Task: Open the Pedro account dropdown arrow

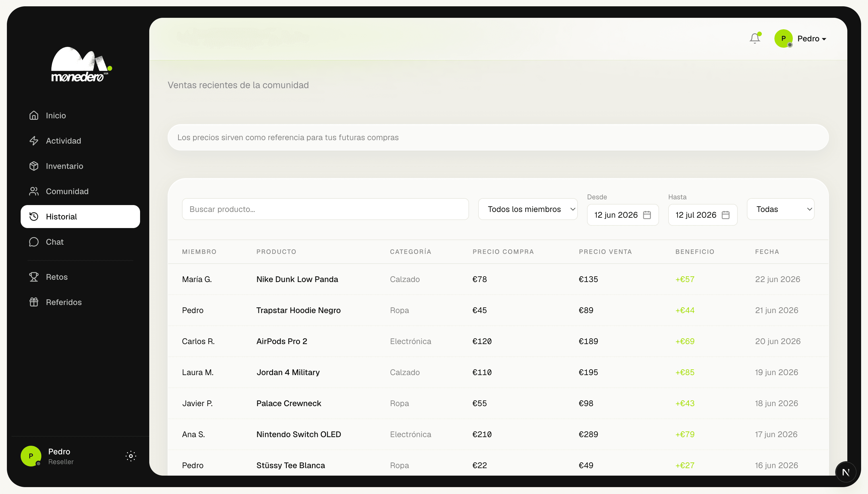Action: pos(824,39)
